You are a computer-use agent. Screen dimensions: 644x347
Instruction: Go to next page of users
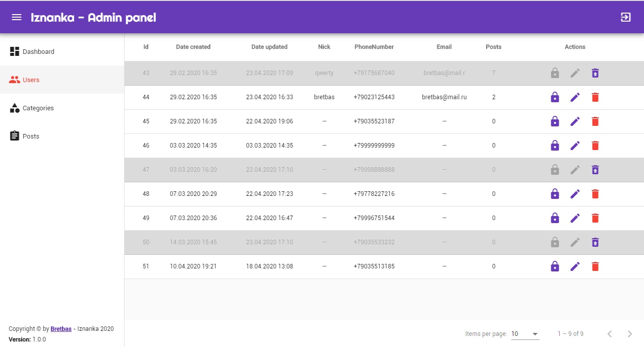(x=629, y=334)
